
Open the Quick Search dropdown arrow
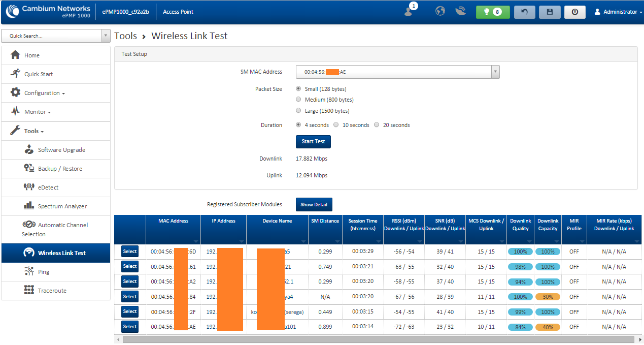[106, 36]
